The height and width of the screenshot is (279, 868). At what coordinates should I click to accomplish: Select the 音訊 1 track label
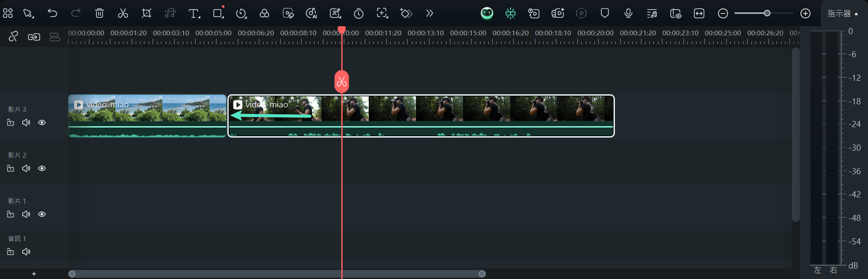tap(17, 239)
